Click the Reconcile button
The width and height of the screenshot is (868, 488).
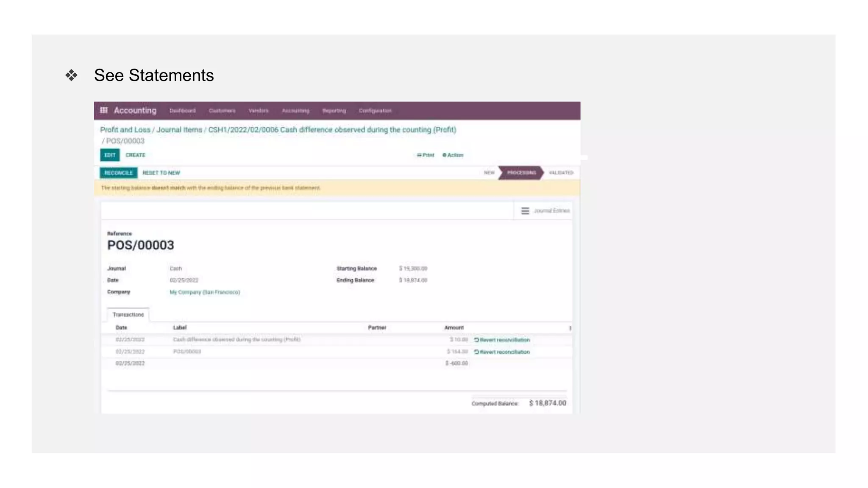click(119, 173)
